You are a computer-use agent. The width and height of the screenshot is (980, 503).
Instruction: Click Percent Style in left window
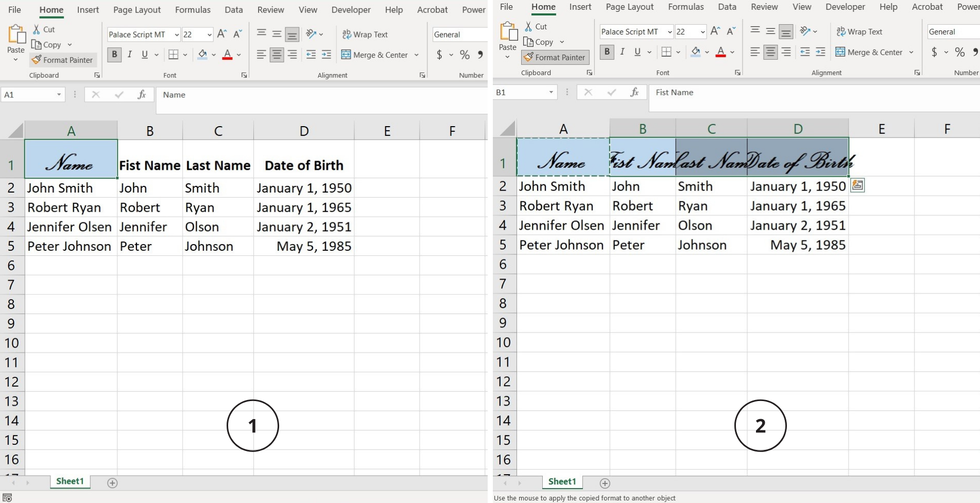tap(465, 55)
